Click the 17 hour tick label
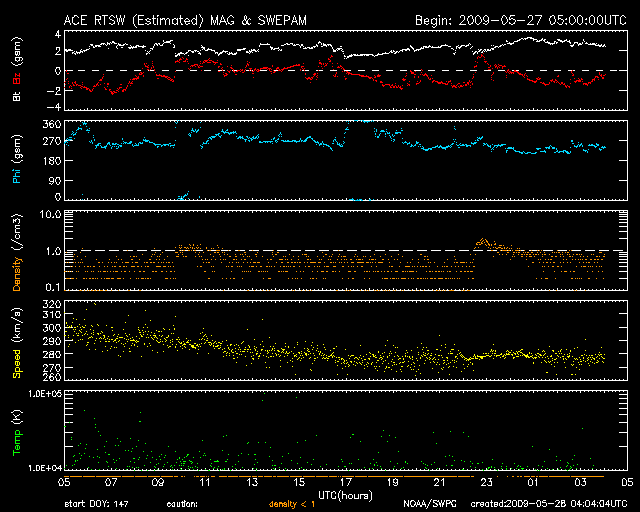Screen dimensions: 640x512 [x=345, y=482]
